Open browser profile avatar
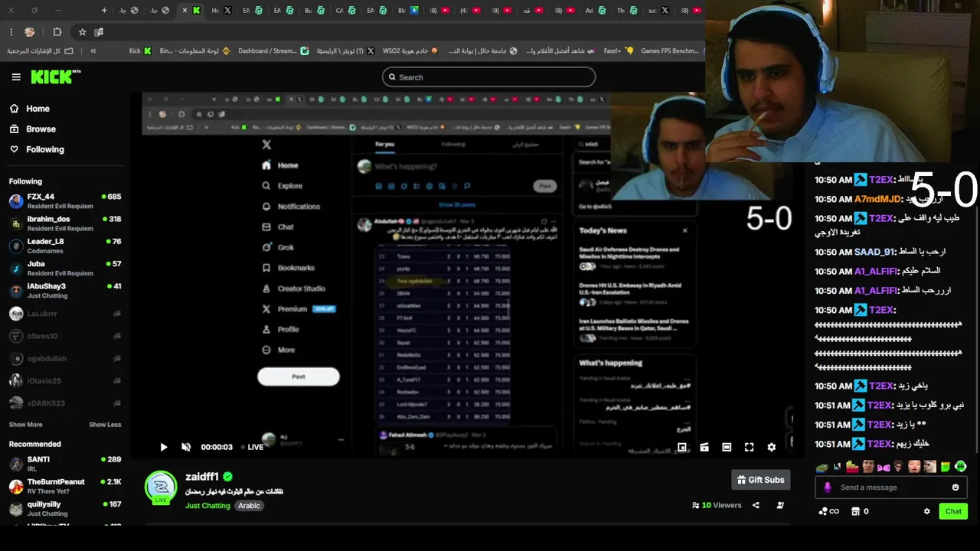980x551 pixels. click(x=30, y=32)
